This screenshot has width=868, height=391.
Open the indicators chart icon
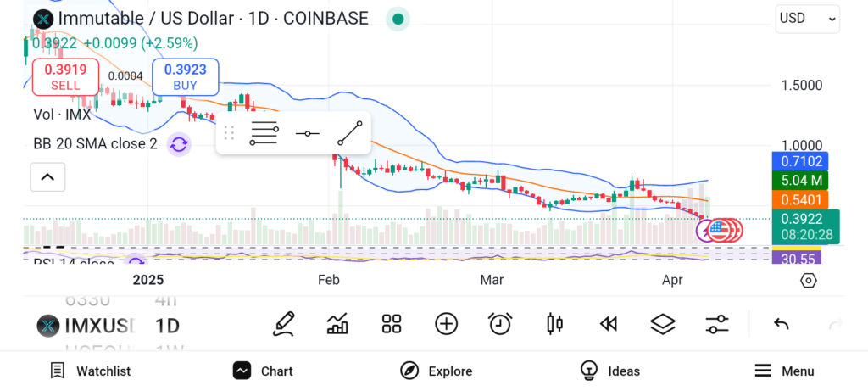coord(337,323)
